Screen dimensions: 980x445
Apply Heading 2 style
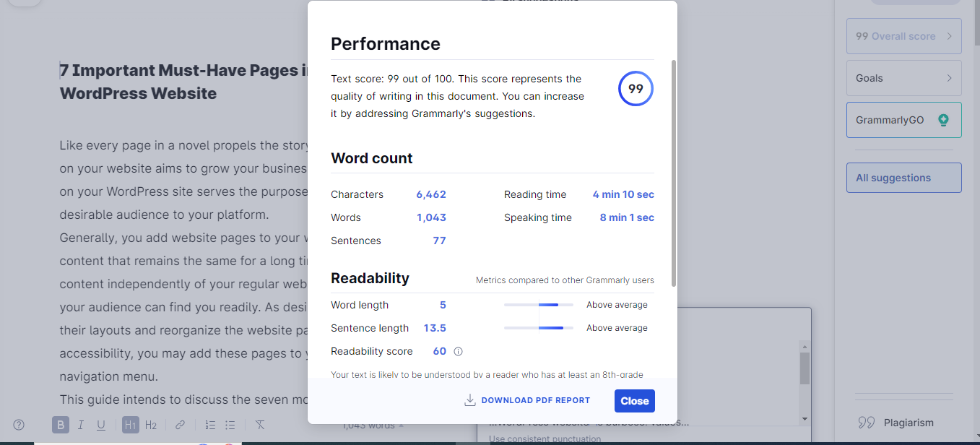pyautogui.click(x=151, y=425)
